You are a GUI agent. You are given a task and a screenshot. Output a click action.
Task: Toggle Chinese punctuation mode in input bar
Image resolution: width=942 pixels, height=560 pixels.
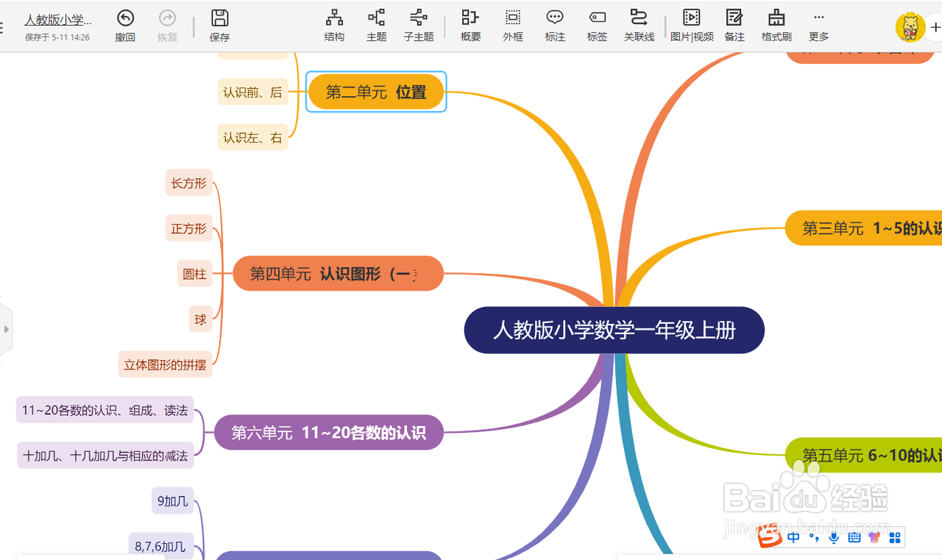(x=813, y=537)
